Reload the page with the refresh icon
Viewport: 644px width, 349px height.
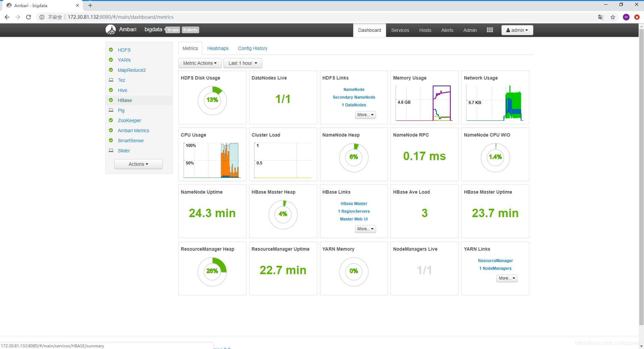29,17
